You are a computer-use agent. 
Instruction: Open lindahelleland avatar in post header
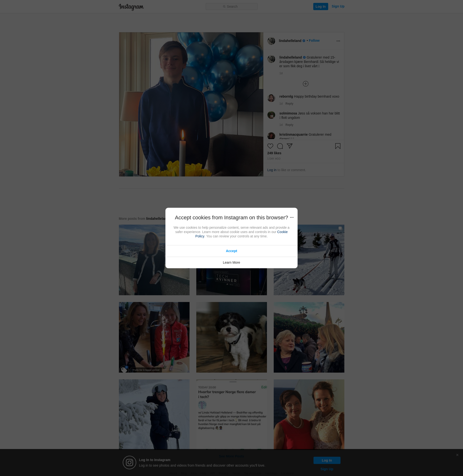coord(271,41)
